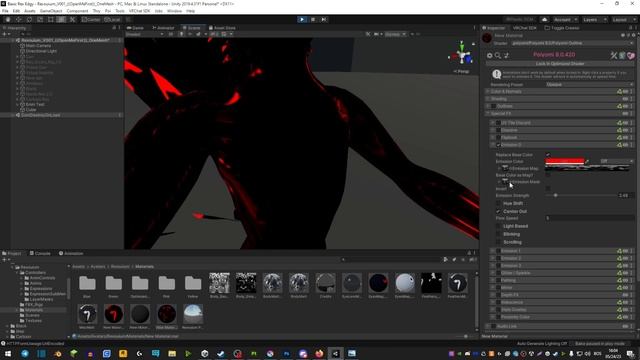Enable the Emission 1 checkbox
Screen dimensions: 640x360
point(498,251)
